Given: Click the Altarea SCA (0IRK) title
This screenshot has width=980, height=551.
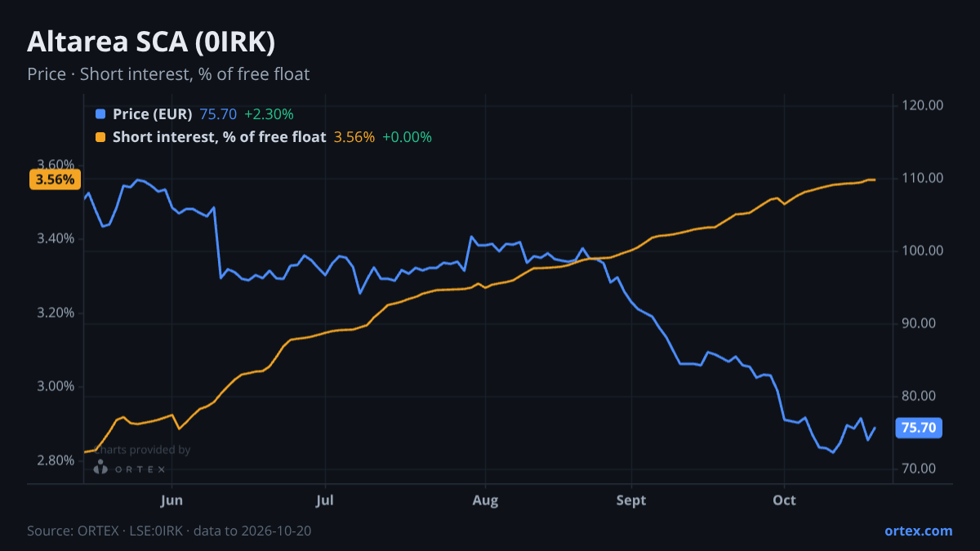Looking at the screenshot, I should click(150, 42).
